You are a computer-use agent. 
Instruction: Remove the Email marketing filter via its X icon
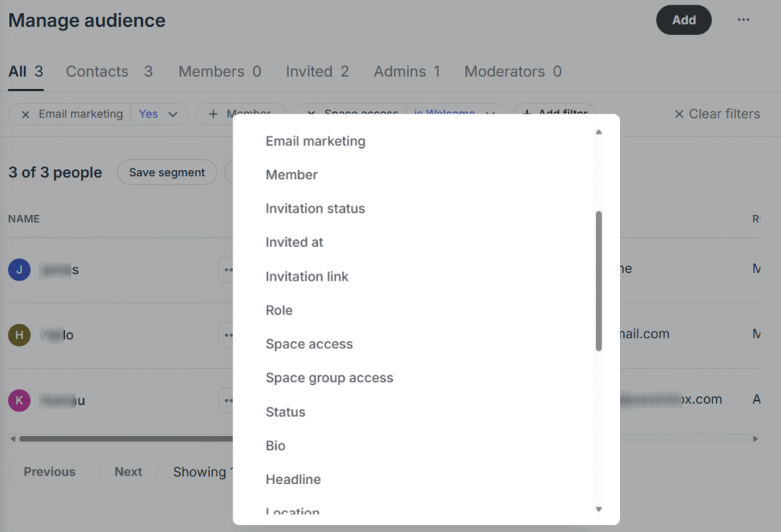(x=24, y=114)
